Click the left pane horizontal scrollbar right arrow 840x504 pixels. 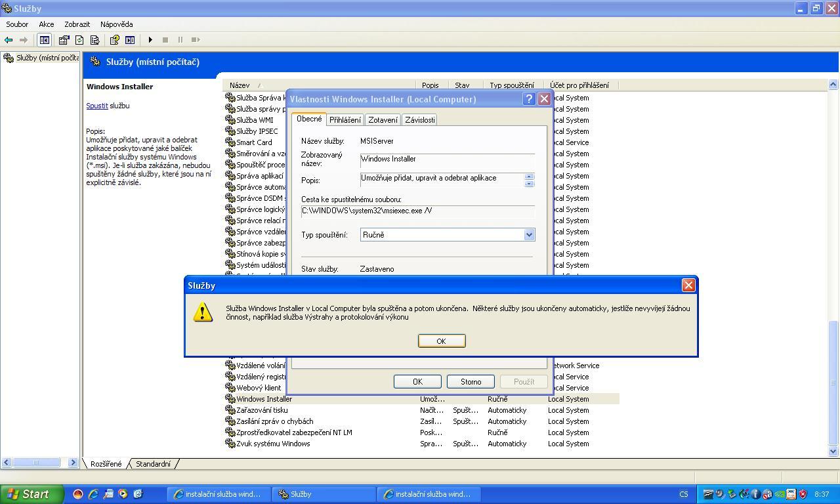point(73,463)
